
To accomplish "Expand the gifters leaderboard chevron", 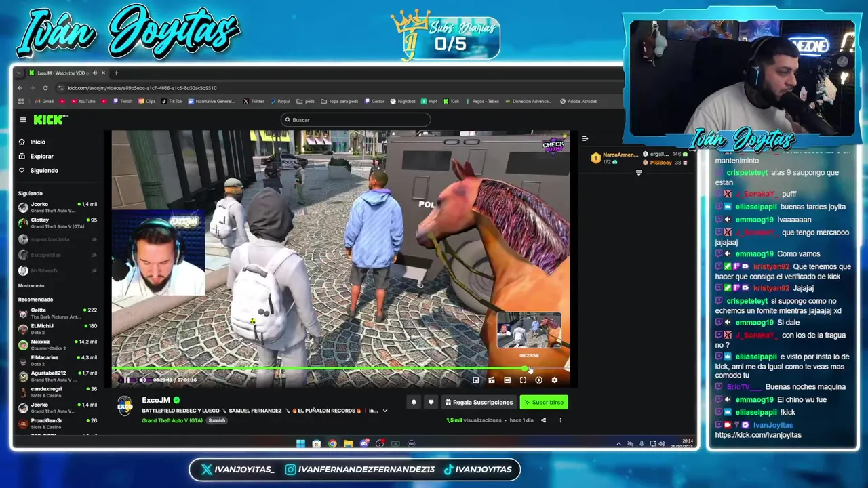I will (x=639, y=173).
